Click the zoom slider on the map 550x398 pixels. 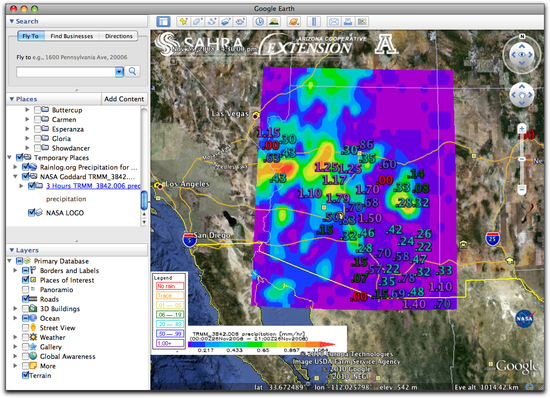pyautogui.click(x=522, y=159)
